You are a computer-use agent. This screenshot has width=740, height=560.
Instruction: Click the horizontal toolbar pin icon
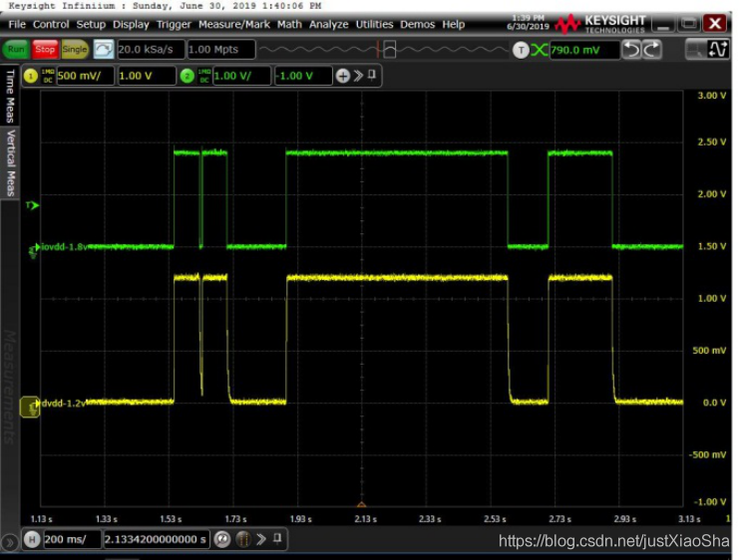[277, 538]
